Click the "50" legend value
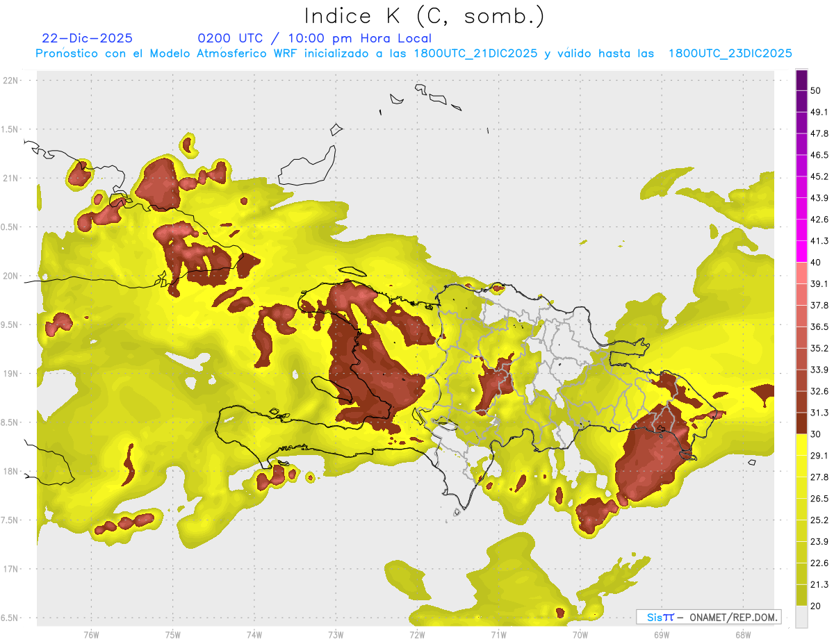Viewport: 834px width, 644px height. (816, 91)
